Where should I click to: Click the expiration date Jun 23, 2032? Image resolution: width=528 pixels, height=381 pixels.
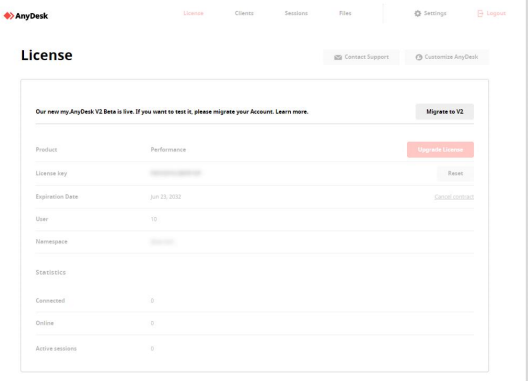click(166, 197)
